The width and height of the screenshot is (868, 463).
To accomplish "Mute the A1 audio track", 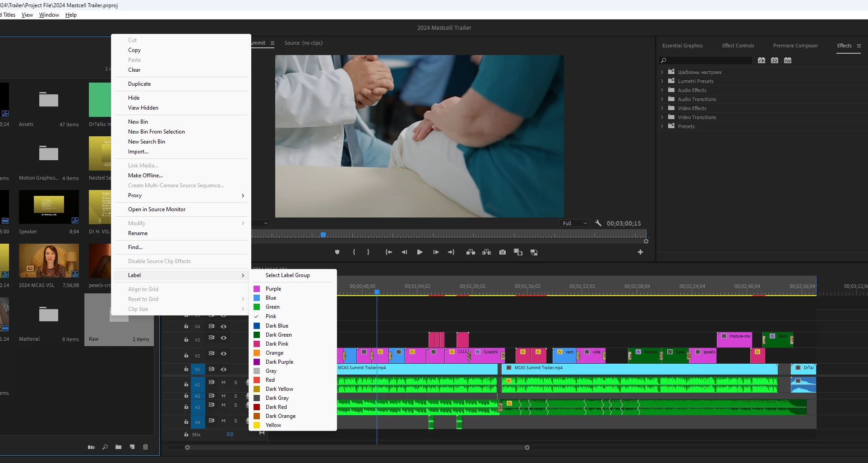I will [x=223, y=382].
